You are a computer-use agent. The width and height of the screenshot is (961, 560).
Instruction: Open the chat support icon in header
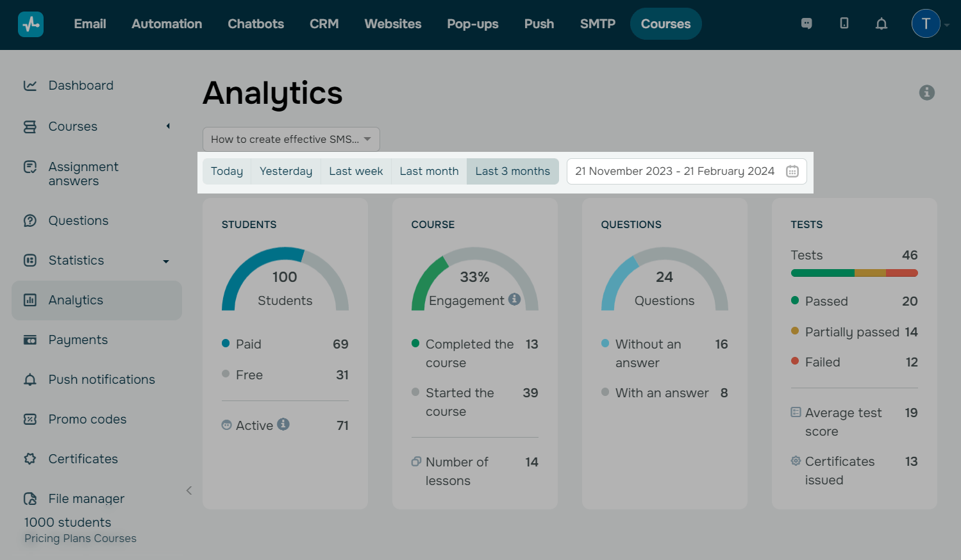click(x=806, y=24)
